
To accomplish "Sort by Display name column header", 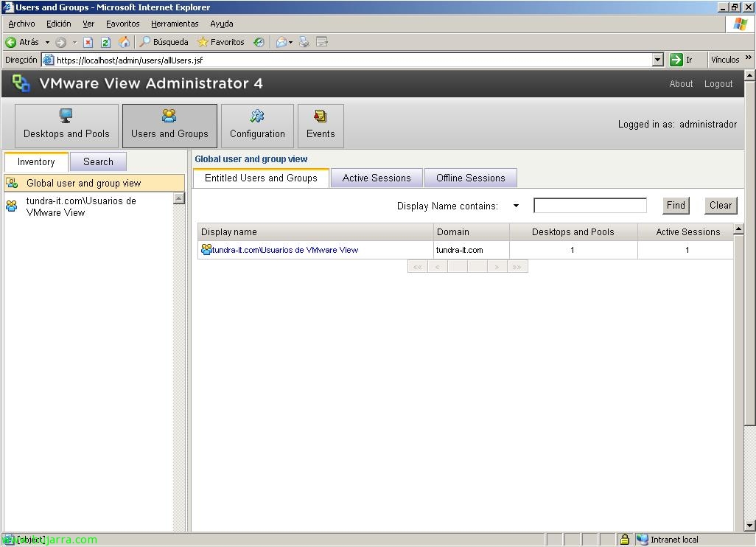I will [x=315, y=231].
